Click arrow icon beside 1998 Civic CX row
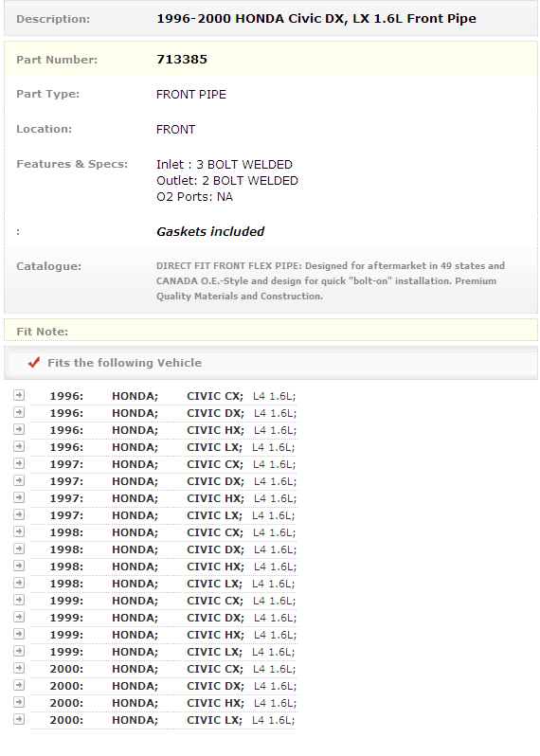 point(19,531)
